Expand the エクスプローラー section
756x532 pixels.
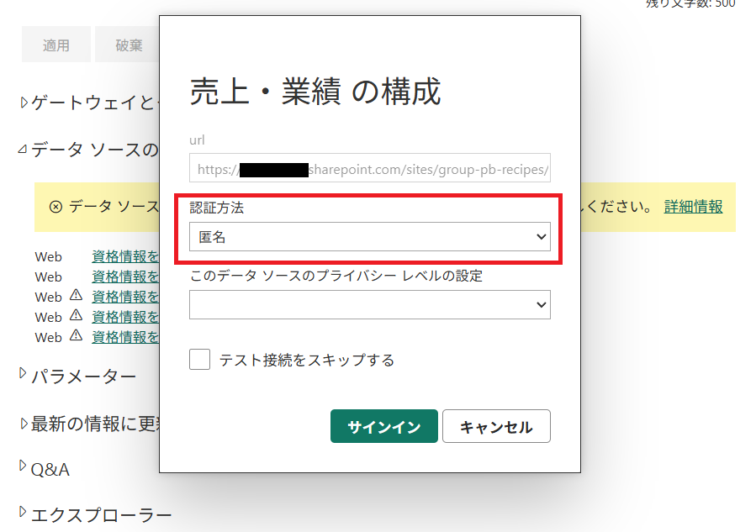(x=24, y=513)
